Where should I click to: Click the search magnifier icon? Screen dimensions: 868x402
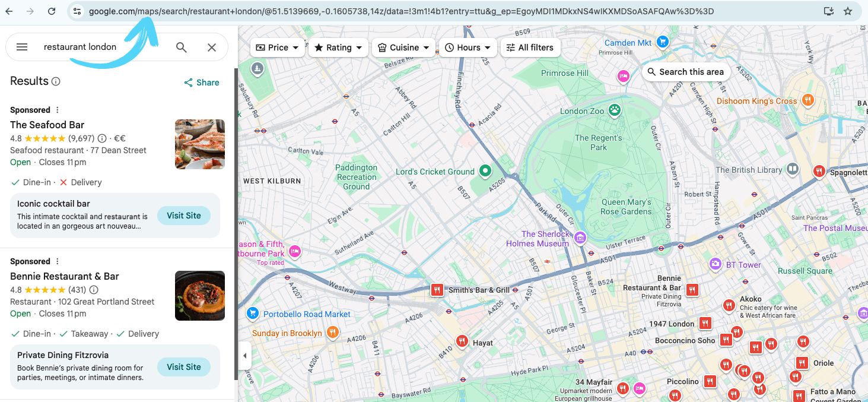[x=182, y=48]
